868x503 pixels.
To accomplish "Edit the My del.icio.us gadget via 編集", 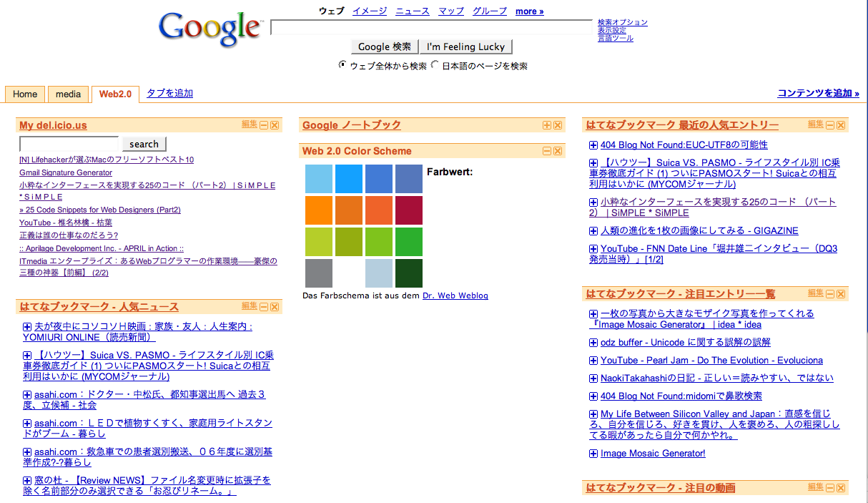I will 250,124.
